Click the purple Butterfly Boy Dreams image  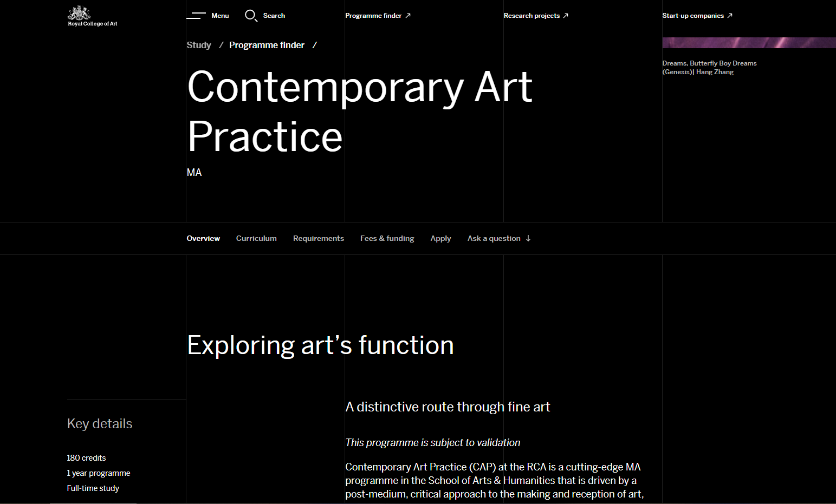click(749, 43)
